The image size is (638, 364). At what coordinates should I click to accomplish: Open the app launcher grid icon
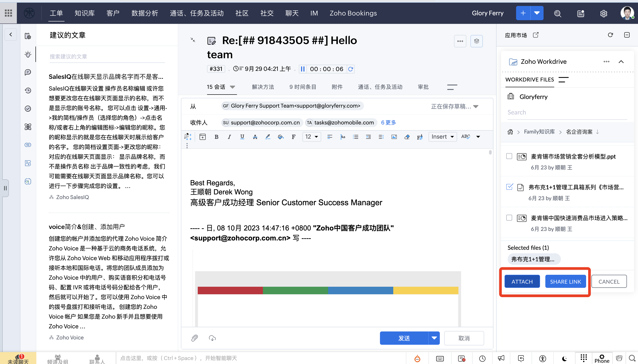click(x=8, y=13)
